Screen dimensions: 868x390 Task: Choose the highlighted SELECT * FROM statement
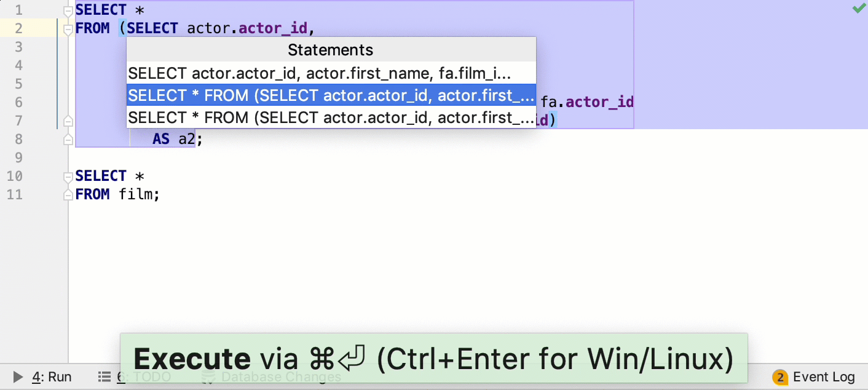click(331, 96)
